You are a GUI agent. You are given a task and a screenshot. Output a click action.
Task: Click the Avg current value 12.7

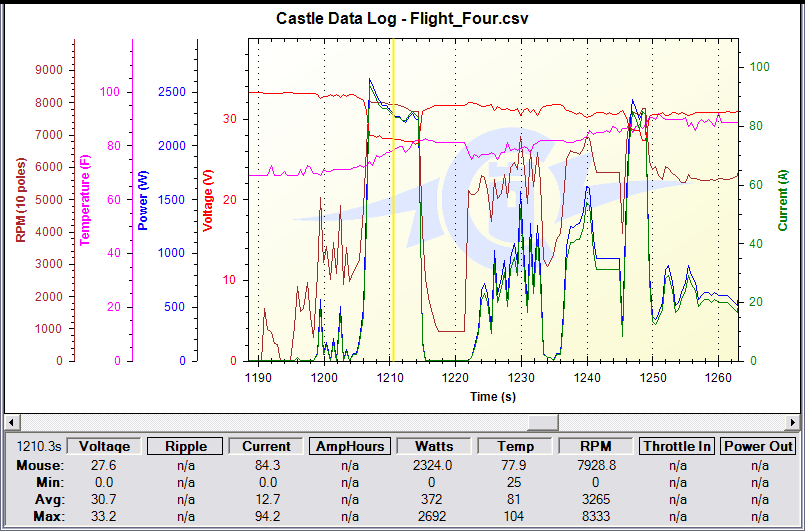267,499
